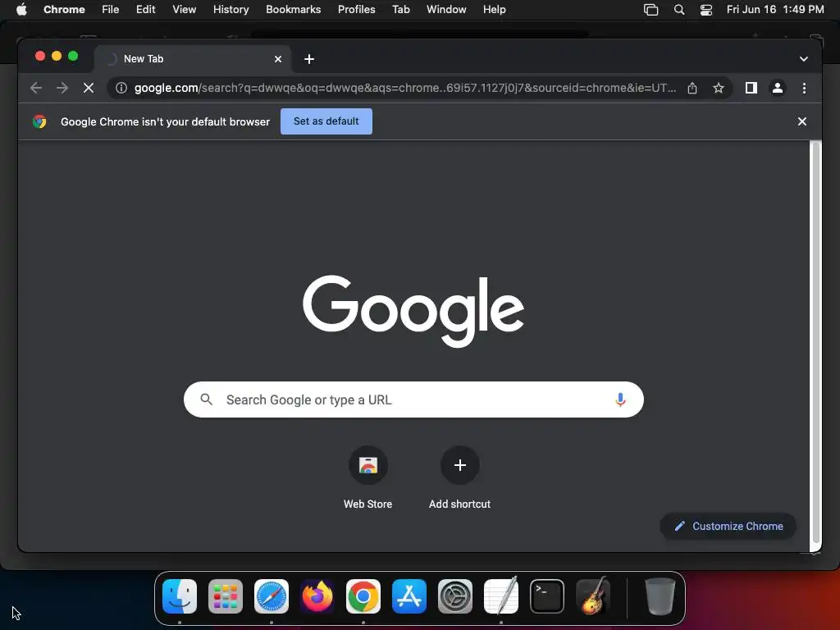Open the Trash in the dock
Viewport: 840px width, 630px height.
660,596
